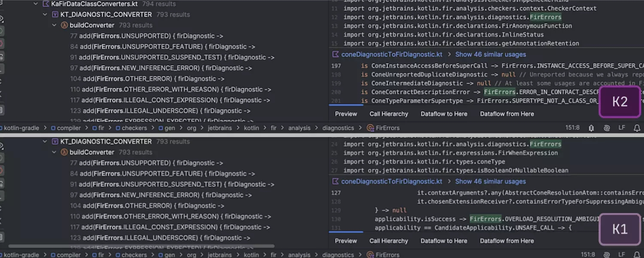Open Dataflow to Here tab in bottom window
Screen dimensions: 644x258
pyautogui.click(x=444, y=241)
